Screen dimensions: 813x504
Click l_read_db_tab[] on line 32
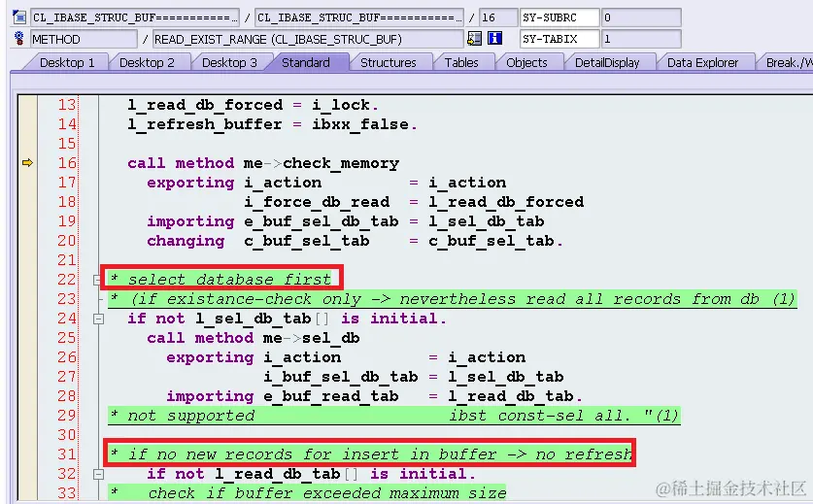pos(287,474)
